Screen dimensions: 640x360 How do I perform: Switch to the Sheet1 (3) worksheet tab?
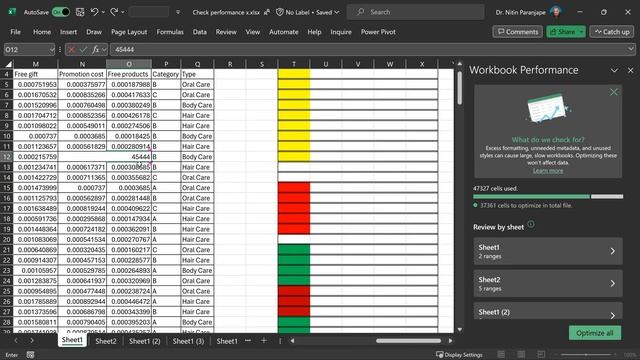point(188,341)
